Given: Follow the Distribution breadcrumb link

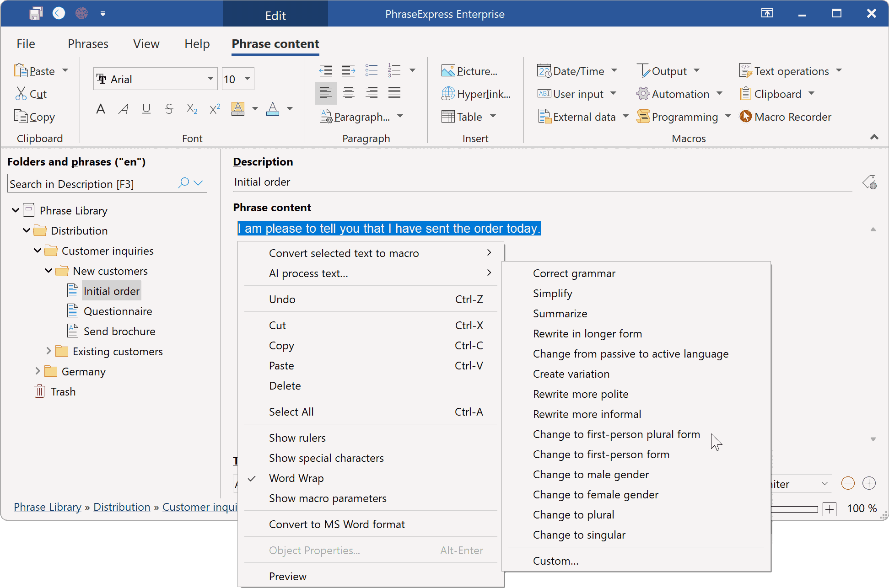Looking at the screenshot, I should click(x=121, y=507).
